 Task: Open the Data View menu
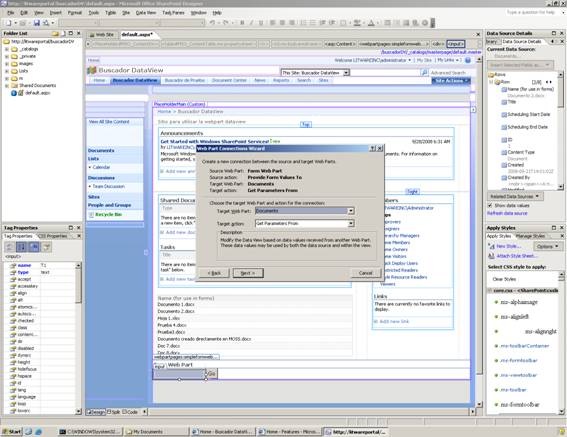tap(146, 13)
